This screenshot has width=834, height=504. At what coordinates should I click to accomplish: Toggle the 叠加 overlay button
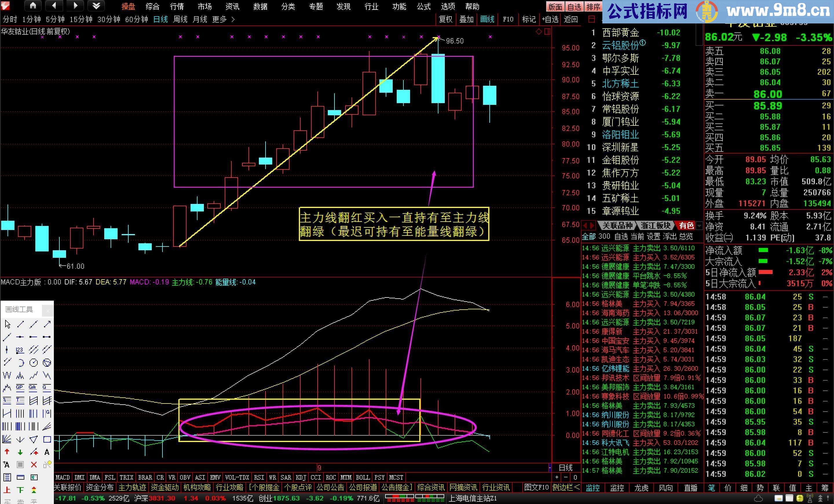[466, 19]
